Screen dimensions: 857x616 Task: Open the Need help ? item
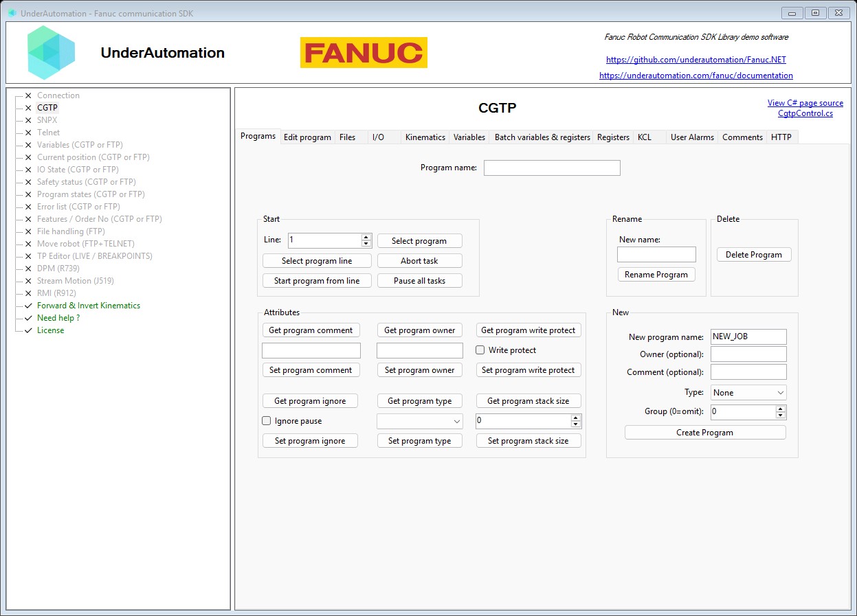coord(58,318)
